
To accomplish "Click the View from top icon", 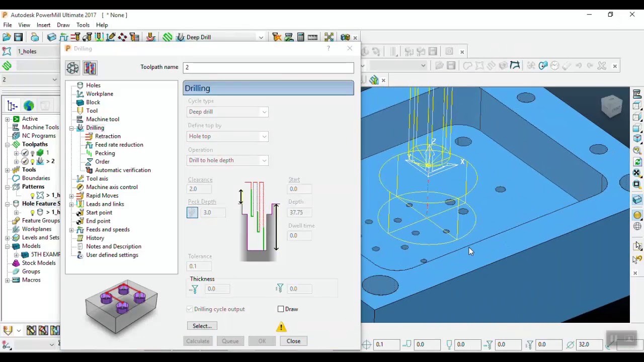I will (x=637, y=106).
